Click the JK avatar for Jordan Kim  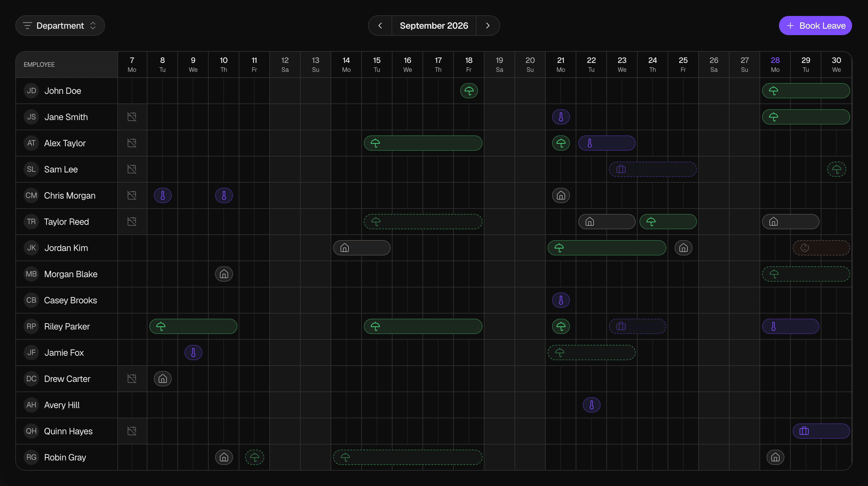click(31, 248)
